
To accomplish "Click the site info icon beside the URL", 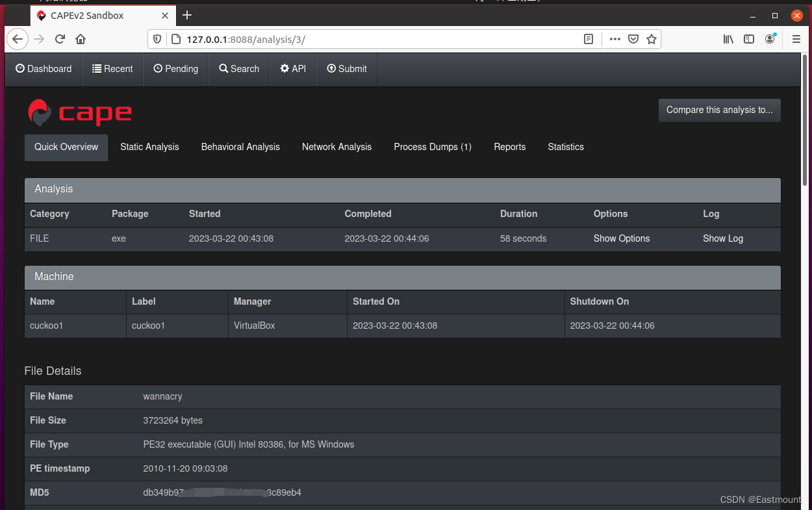I will coord(175,39).
